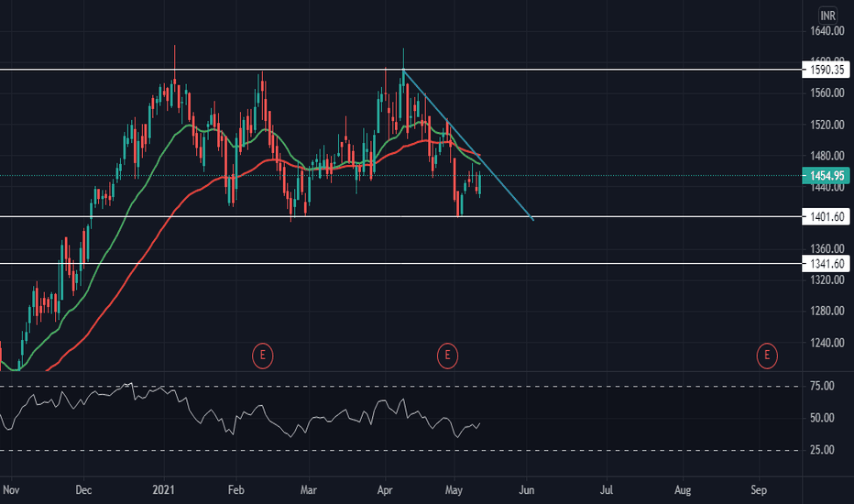This screenshot has height=504, width=854.
Task: Click the earnings E marker near February
Action: pos(262,356)
